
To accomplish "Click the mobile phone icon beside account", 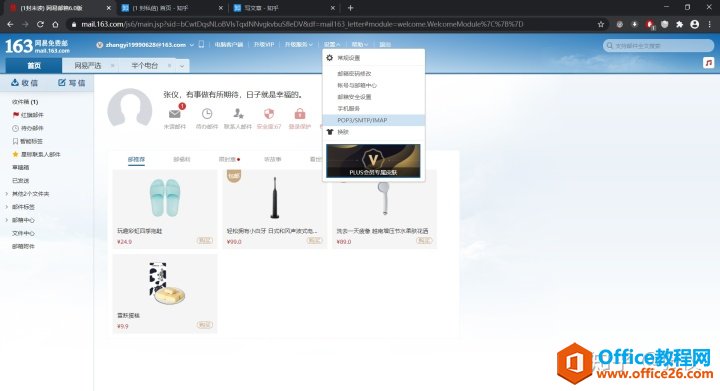I will click(x=201, y=45).
